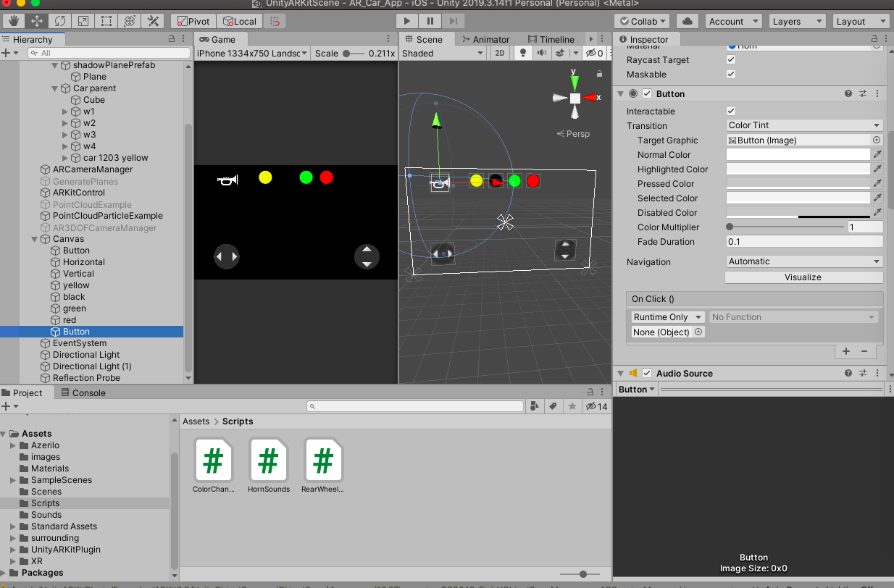Uncheck Interactable checkbox
This screenshot has width=894, height=588.
pos(731,111)
